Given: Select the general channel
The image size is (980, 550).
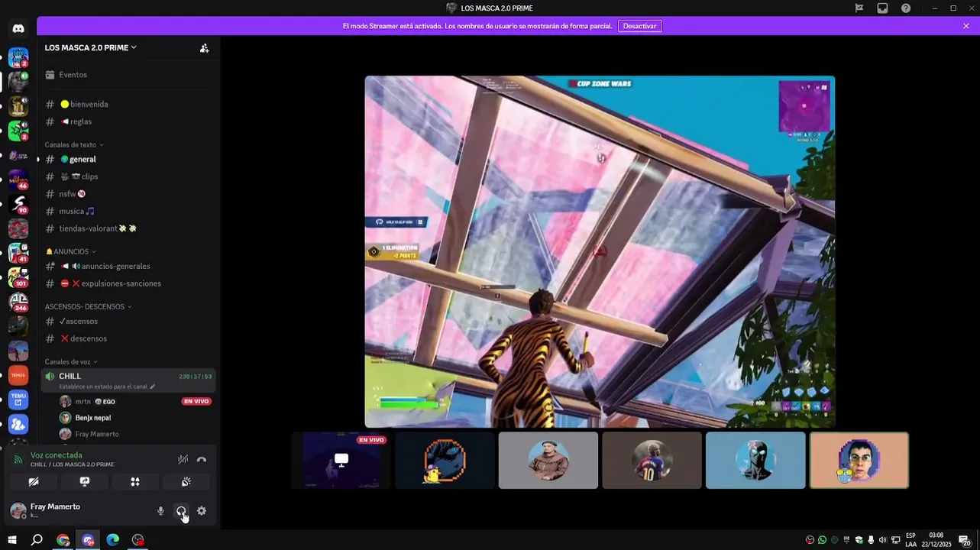Looking at the screenshot, I should coord(128,159).
